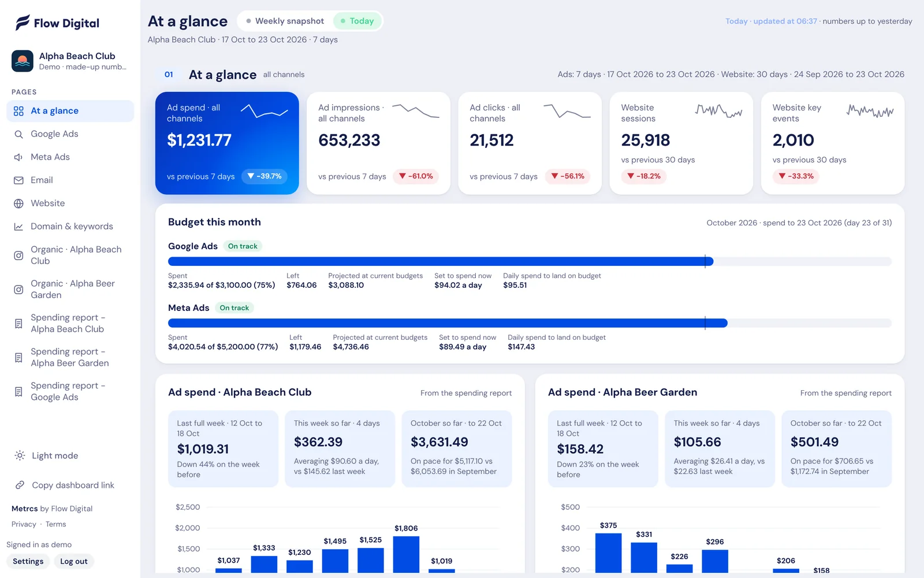924x578 pixels.
Task: Select the Weekly snapshot view
Action: [285, 21]
